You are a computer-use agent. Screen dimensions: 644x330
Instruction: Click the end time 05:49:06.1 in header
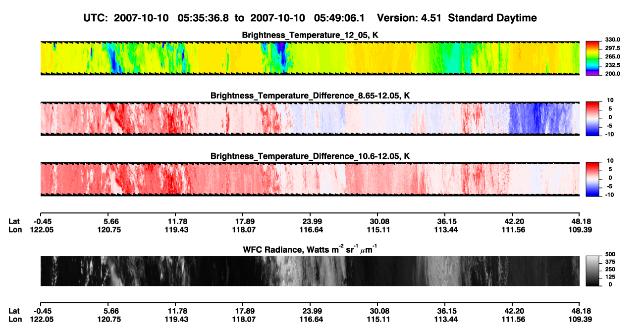coord(339,18)
